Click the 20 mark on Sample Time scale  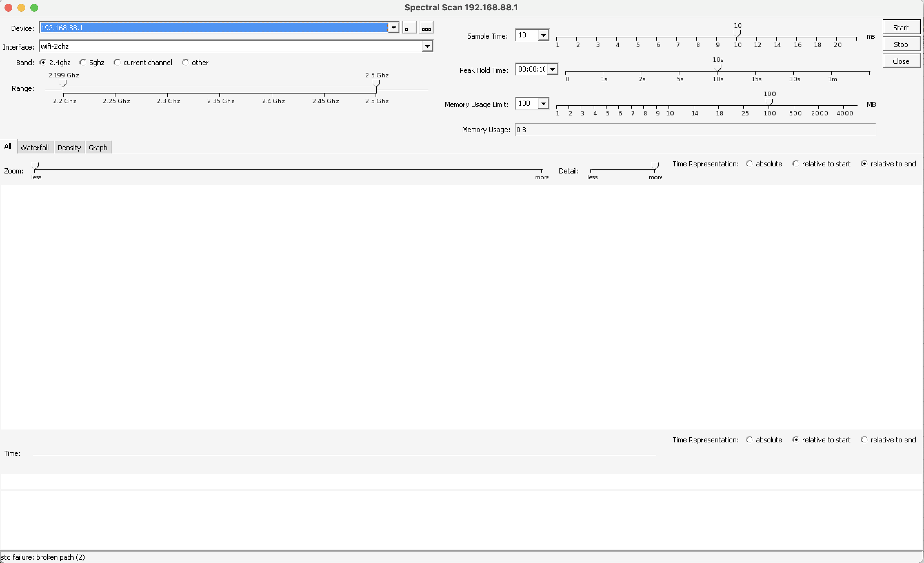(x=838, y=45)
